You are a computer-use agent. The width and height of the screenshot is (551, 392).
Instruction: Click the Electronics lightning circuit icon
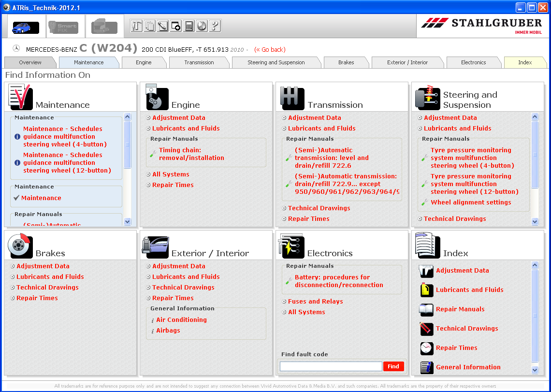pos(291,246)
